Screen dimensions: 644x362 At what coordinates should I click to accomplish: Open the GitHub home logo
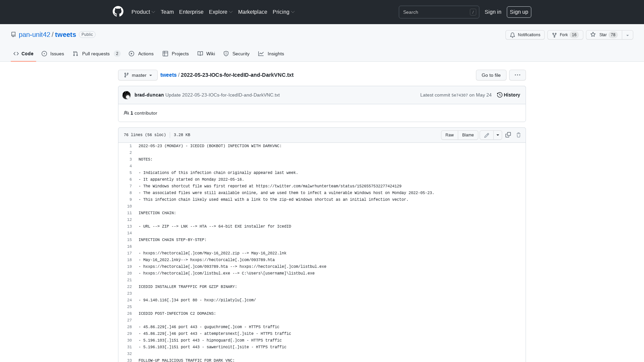118,12
